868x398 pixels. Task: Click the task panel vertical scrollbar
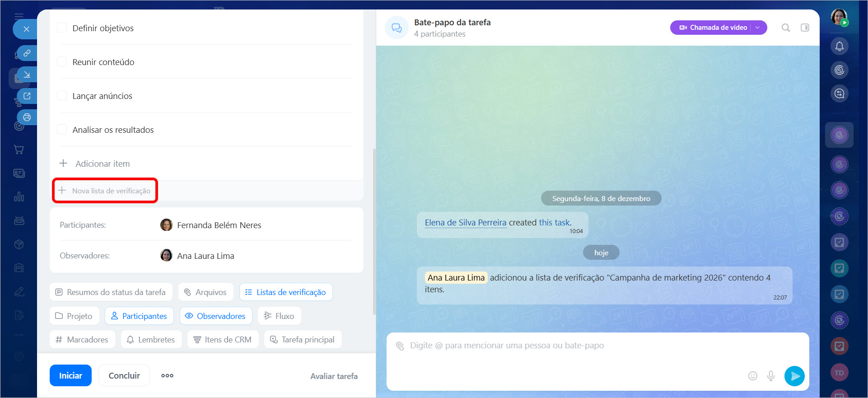[373, 230]
